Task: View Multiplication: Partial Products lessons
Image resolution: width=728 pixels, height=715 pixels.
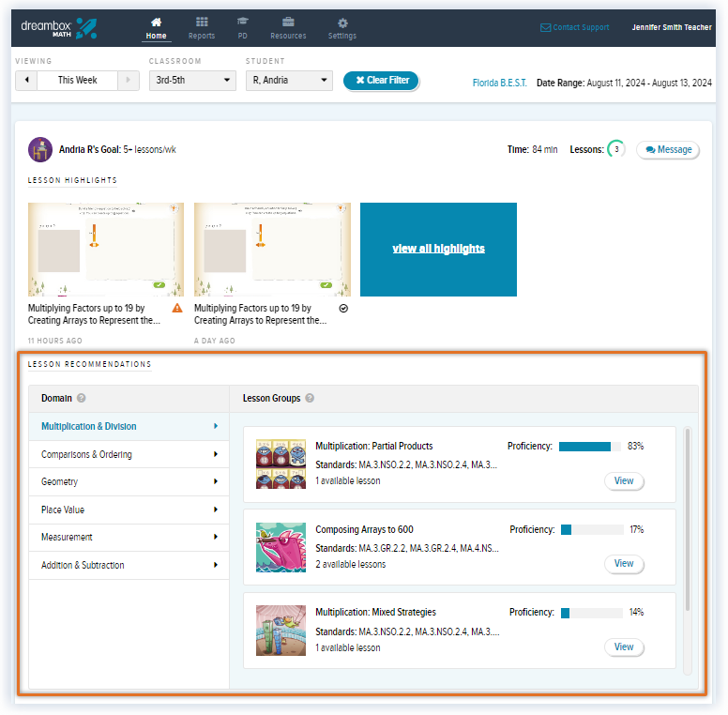Action: [x=624, y=481]
